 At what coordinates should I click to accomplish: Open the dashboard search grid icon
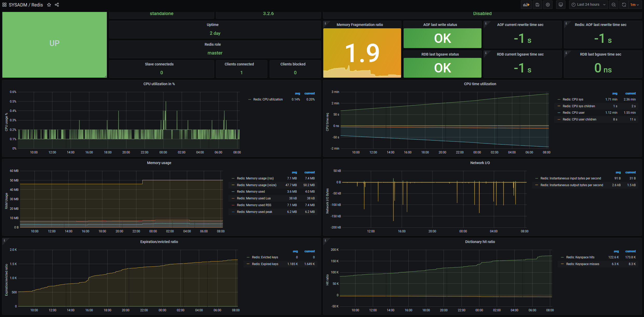(4, 5)
